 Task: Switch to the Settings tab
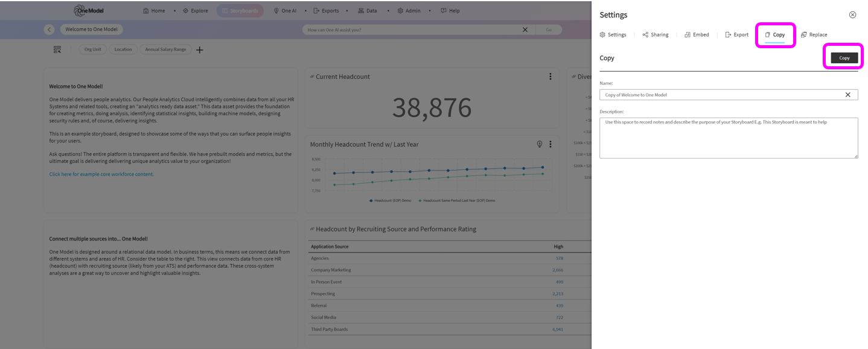[613, 35]
